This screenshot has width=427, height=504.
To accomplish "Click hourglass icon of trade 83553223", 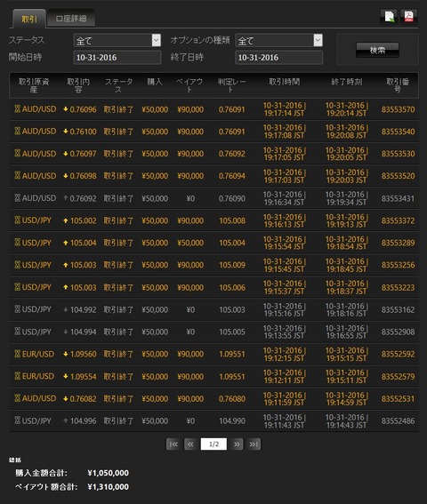I will 18,287.
